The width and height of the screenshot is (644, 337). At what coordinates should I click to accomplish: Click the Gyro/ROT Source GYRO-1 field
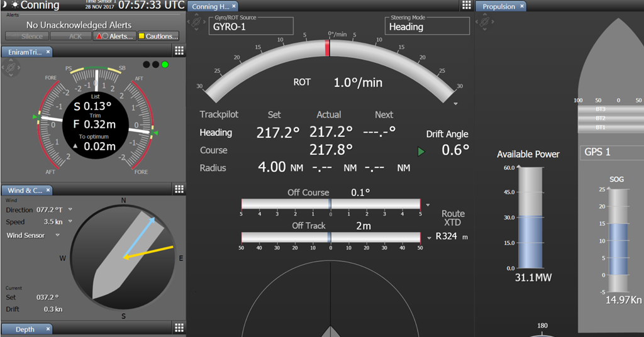(x=251, y=26)
